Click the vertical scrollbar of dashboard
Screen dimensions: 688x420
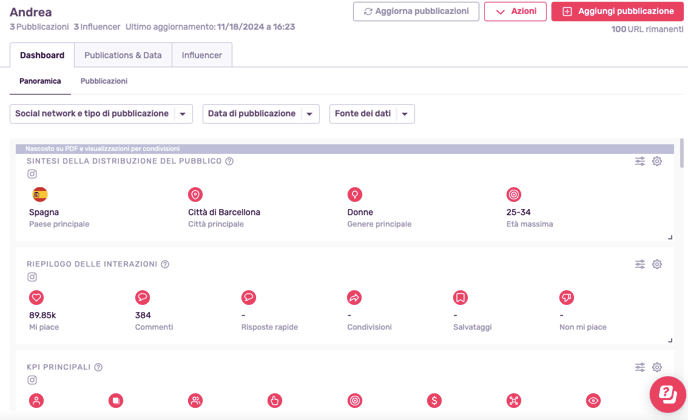click(681, 153)
